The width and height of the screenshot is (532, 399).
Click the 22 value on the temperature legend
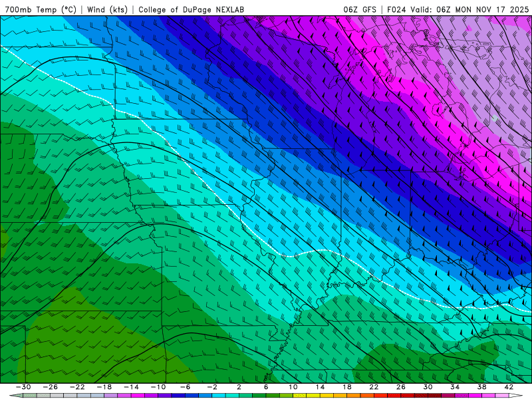click(374, 387)
